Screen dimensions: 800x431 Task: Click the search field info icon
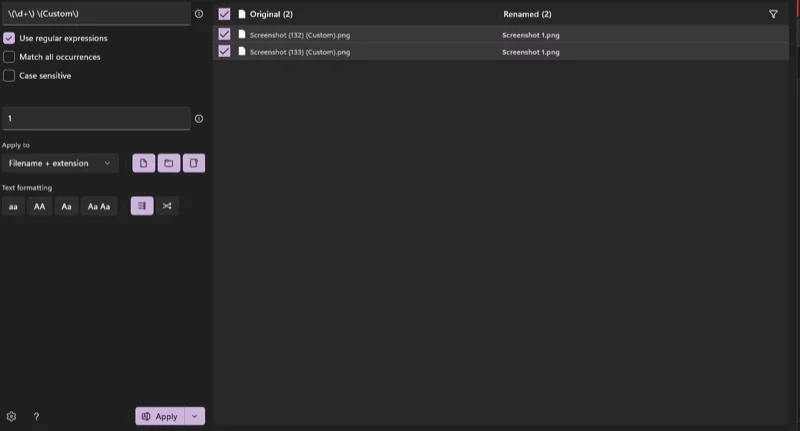tap(199, 14)
